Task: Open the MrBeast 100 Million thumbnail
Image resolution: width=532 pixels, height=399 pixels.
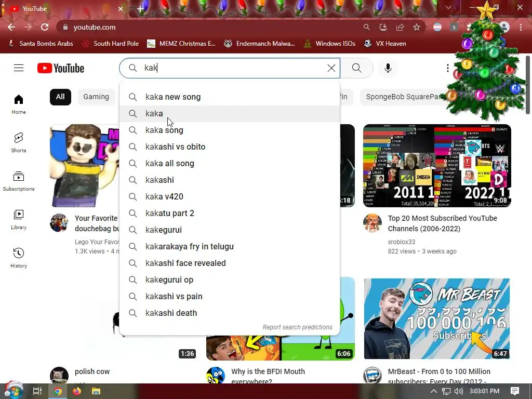Action: (x=437, y=318)
